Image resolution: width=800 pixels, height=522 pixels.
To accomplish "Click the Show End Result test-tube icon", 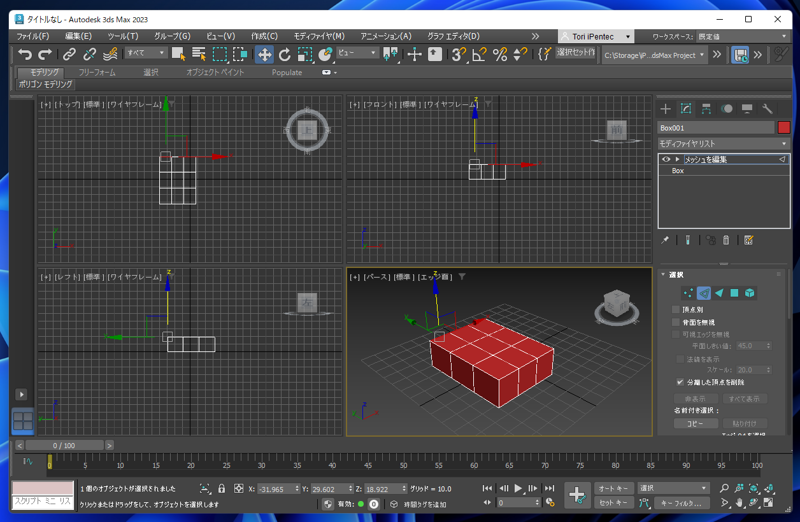I will pos(687,240).
